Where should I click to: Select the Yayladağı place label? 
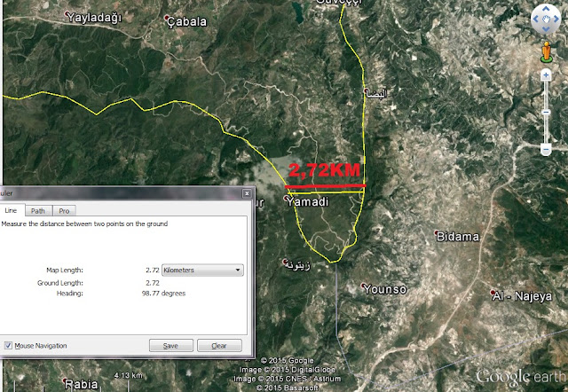pyautogui.click(x=95, y=18)
